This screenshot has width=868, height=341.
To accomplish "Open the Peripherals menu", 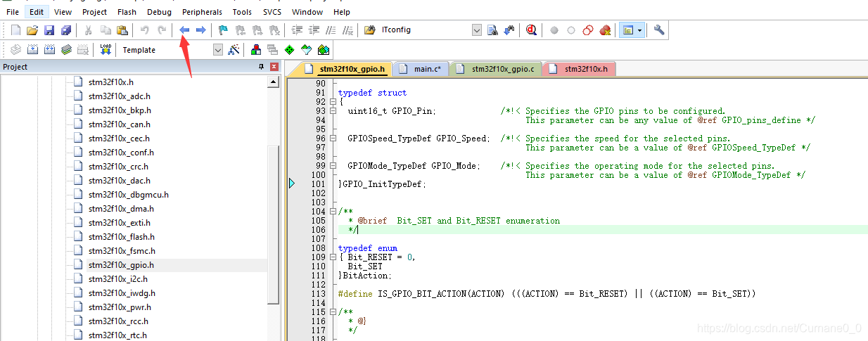I will click(x=202, y=12).
